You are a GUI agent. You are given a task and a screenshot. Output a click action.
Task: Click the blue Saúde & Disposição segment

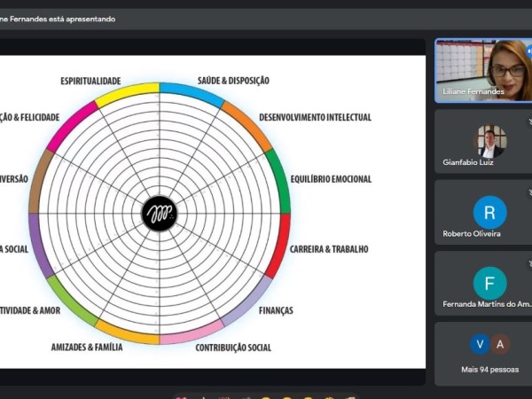coord(192,93)
